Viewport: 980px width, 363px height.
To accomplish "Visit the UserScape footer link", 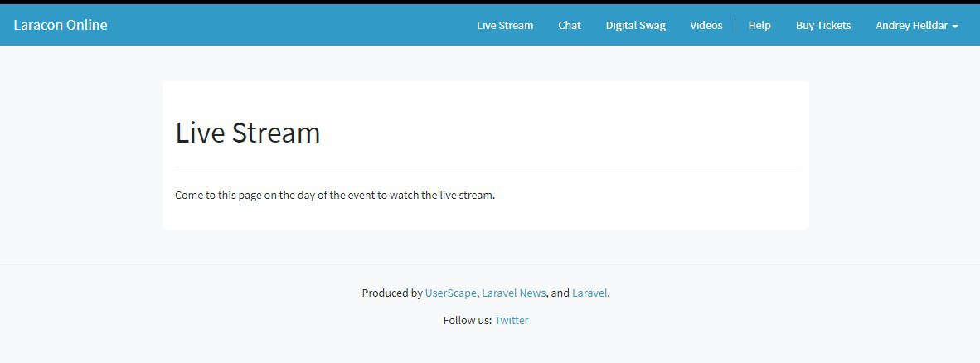I will click(451, 293).
